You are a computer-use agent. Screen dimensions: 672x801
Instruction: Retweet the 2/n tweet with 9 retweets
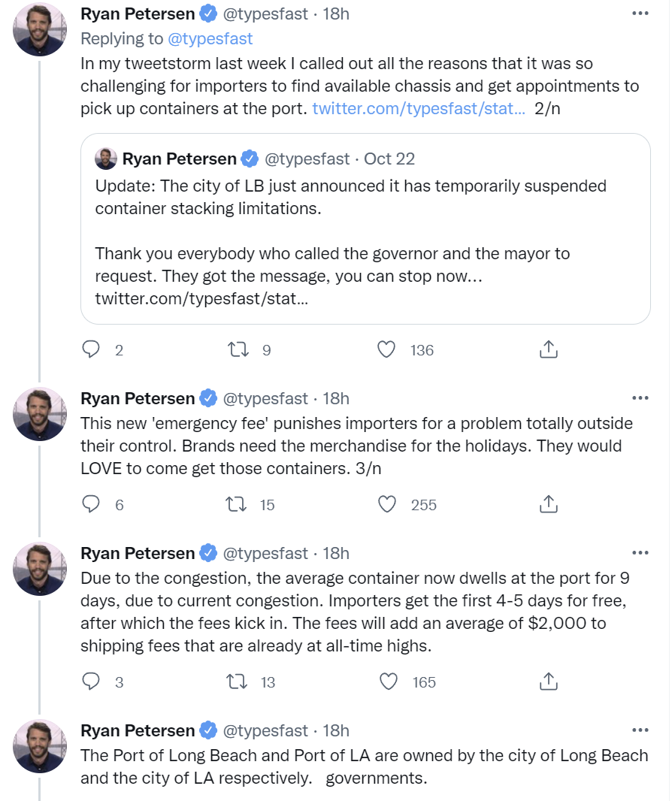(238, 349)
